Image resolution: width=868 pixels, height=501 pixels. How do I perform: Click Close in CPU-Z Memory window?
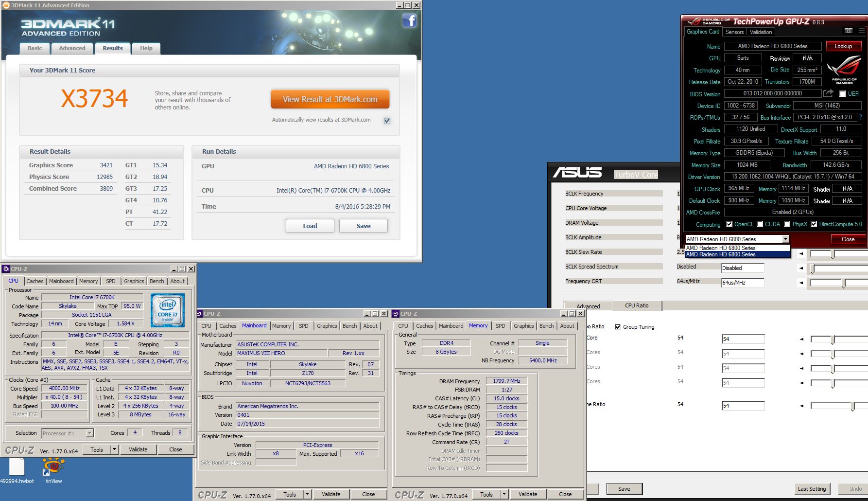click(x=565, y=494)
